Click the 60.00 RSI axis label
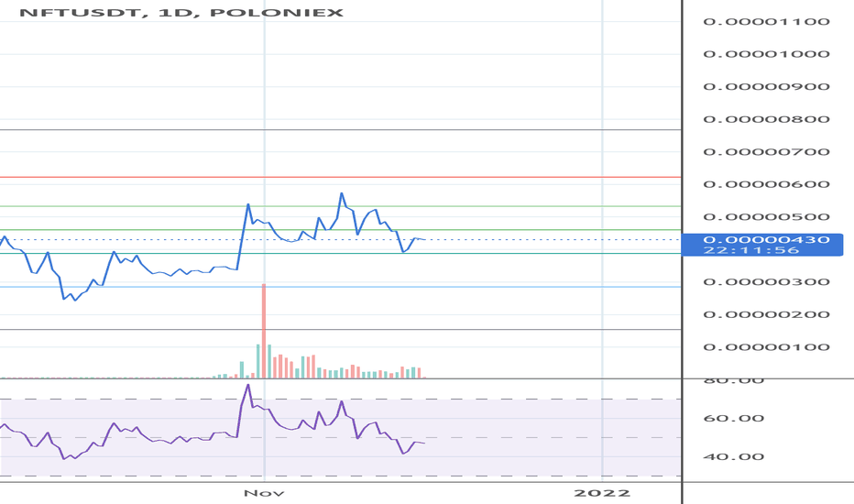The height and width of the screenshot is (504, 854). pos(734,419)
